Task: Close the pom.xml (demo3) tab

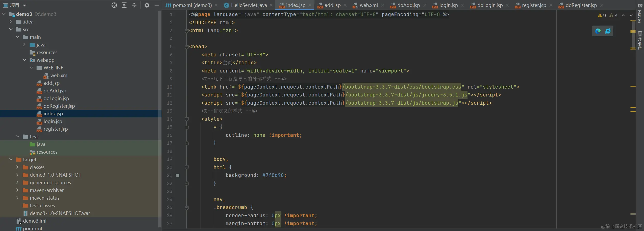Action: coord(216,5)
